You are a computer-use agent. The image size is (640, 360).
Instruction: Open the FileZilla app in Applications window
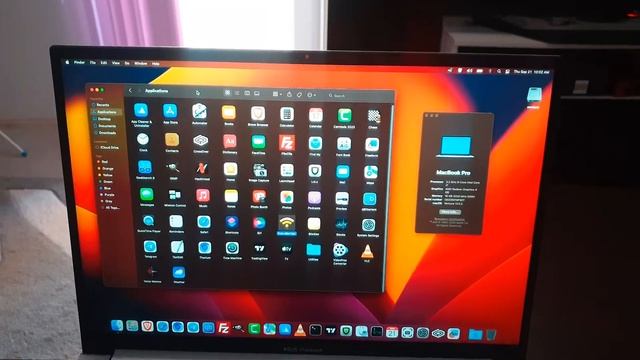pyautogui.click(x=287, y=143)
